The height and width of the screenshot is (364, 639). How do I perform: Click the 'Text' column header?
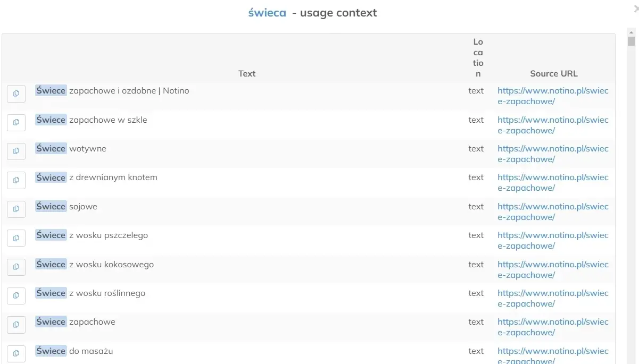(x=246, y=73)
